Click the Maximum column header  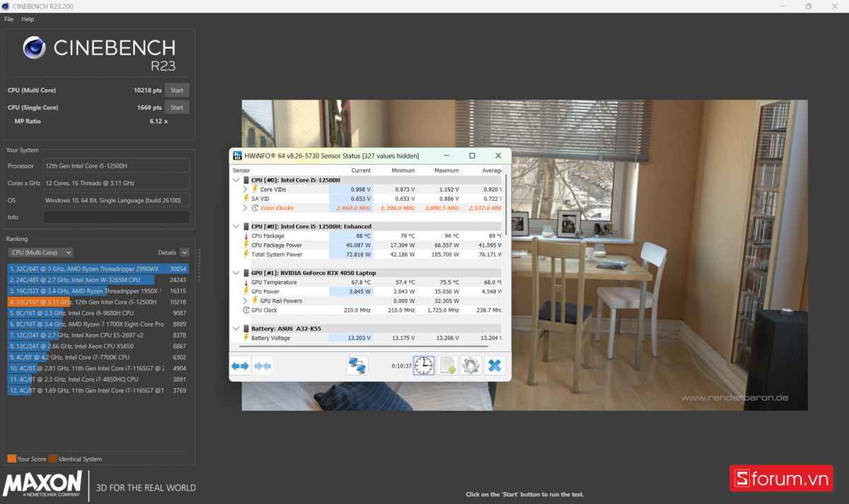point(439,170)
